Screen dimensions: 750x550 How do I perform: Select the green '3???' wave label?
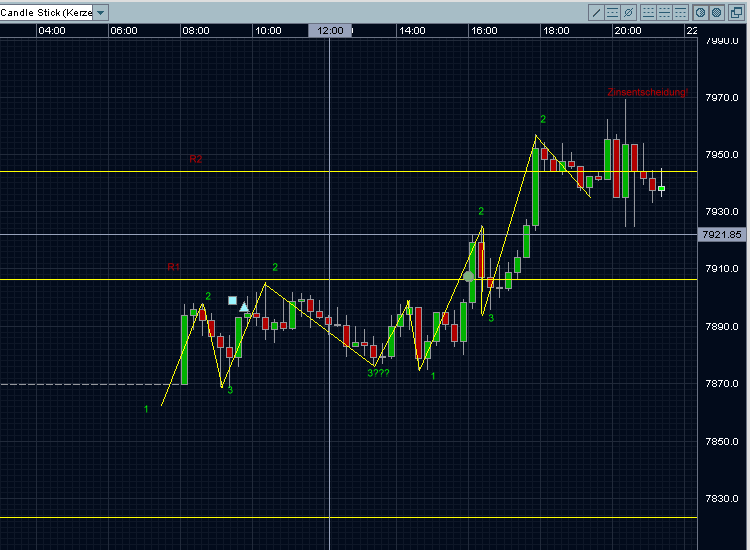pos(378,373)
